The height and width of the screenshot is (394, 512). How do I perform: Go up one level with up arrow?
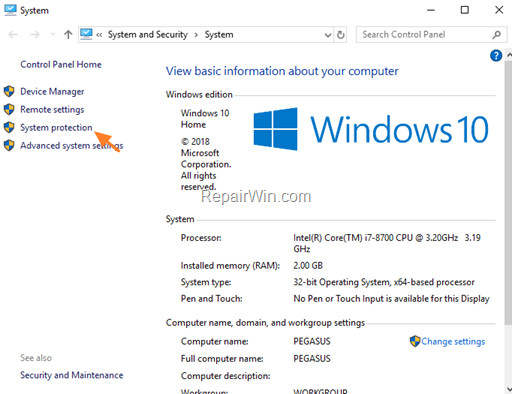68,34
